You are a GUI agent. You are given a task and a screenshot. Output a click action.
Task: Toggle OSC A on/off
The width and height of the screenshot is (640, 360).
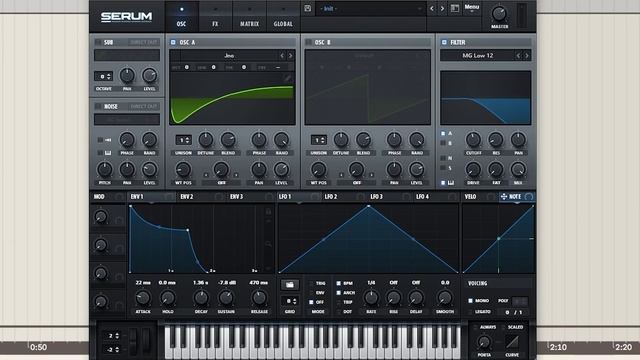[173, 42]
